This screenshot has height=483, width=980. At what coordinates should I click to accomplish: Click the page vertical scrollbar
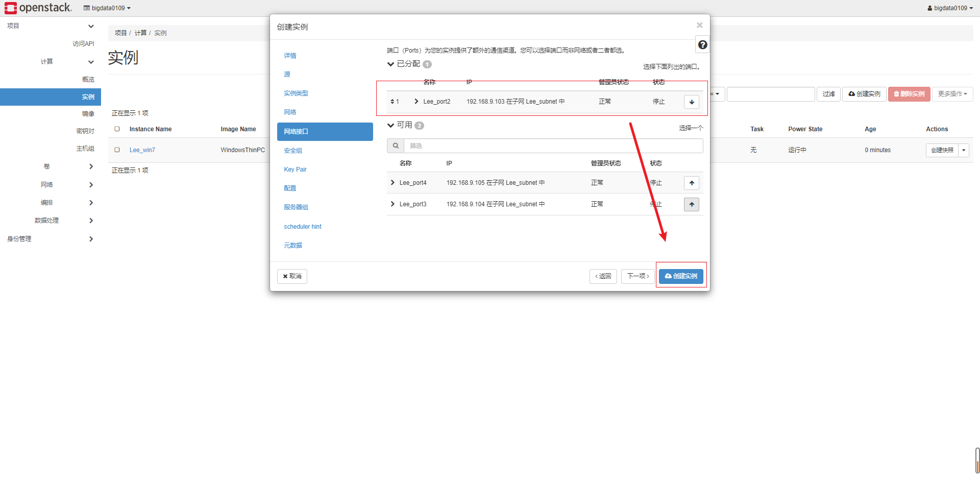tap(977, 461)
